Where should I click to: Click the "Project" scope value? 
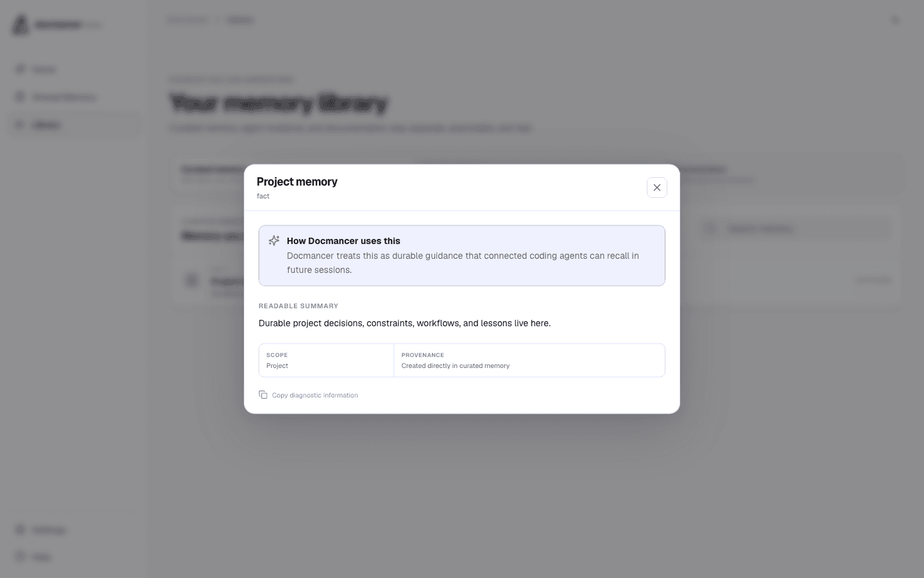point(277,366)
